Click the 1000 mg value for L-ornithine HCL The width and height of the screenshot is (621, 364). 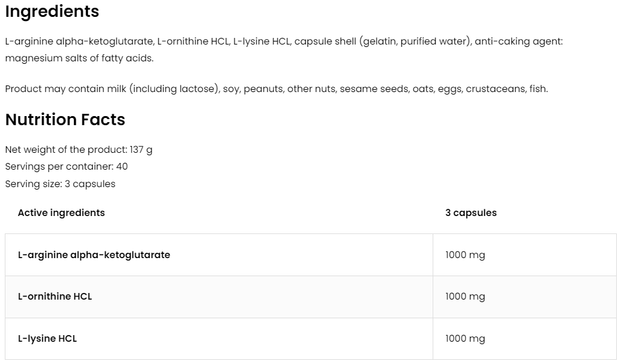(465, 297)
